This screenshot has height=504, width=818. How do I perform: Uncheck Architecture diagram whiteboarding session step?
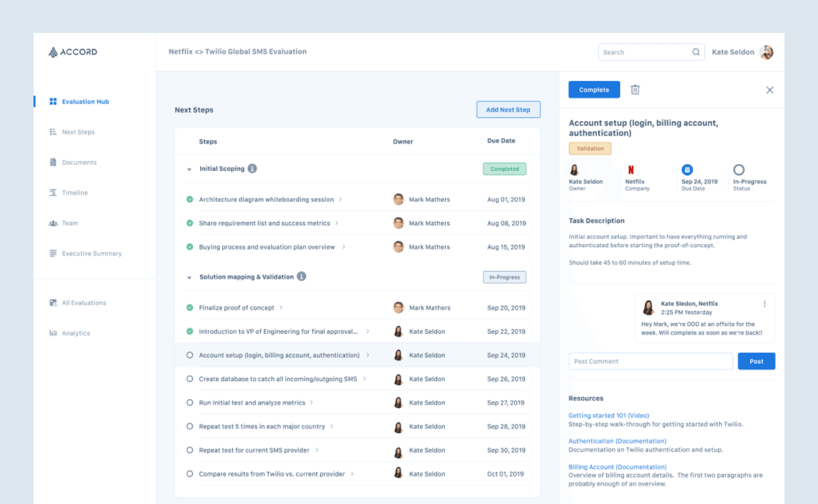pos(190,199)
